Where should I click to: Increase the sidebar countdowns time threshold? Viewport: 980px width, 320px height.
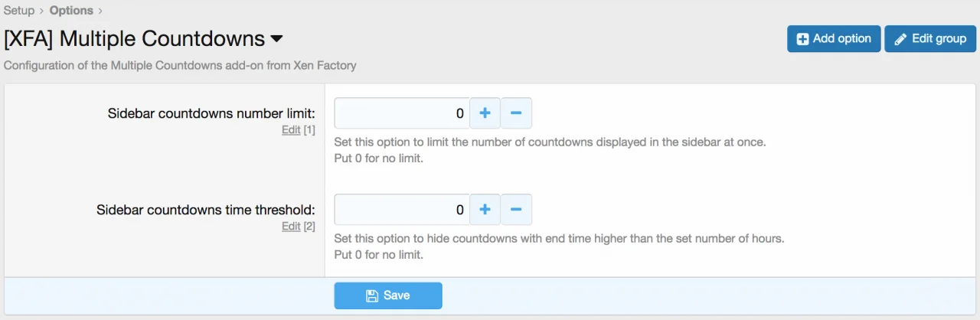coord(485,210)
